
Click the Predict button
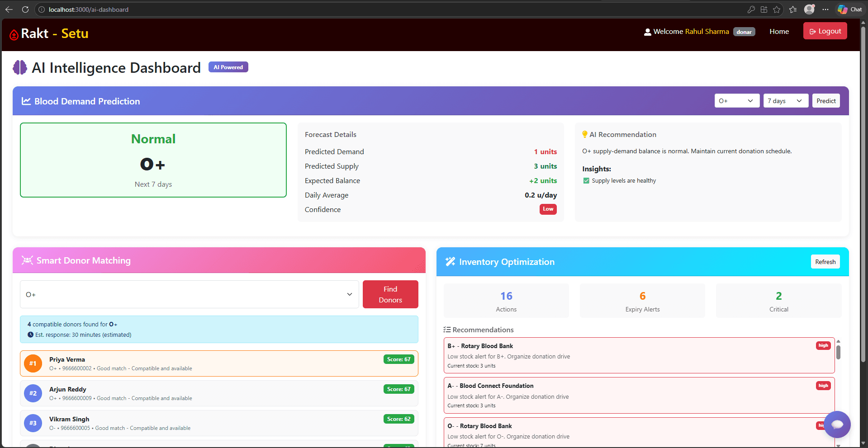(x=826, y=101)
